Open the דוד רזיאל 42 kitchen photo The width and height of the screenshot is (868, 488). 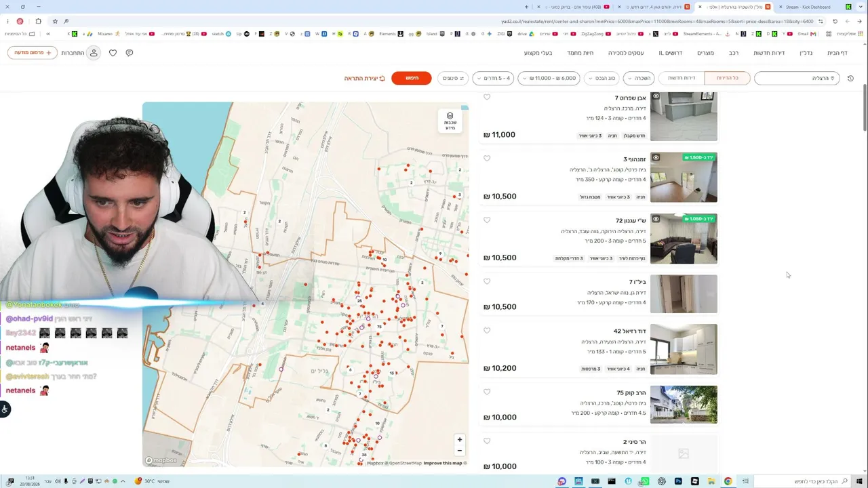(x=684, y=349)
